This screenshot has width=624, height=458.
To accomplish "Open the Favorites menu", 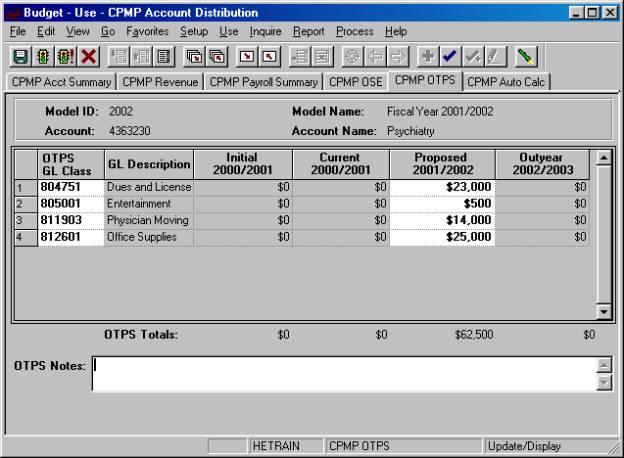I will [148, 32].
